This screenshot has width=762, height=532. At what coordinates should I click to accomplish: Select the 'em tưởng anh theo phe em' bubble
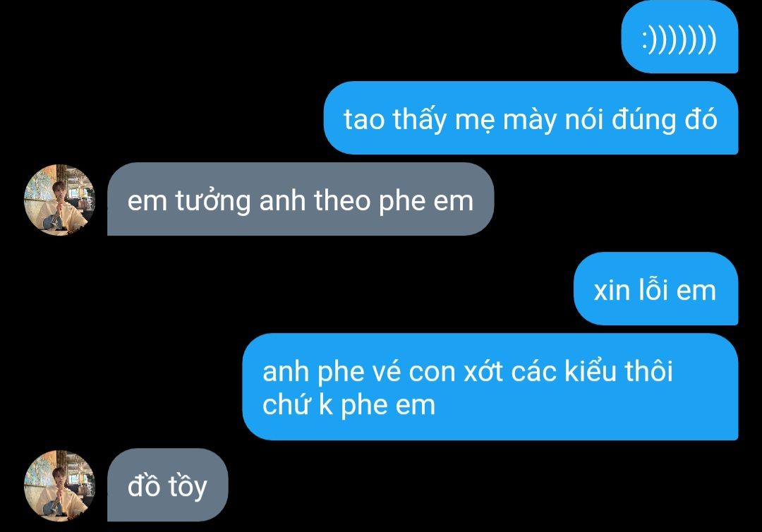(301, 199)
